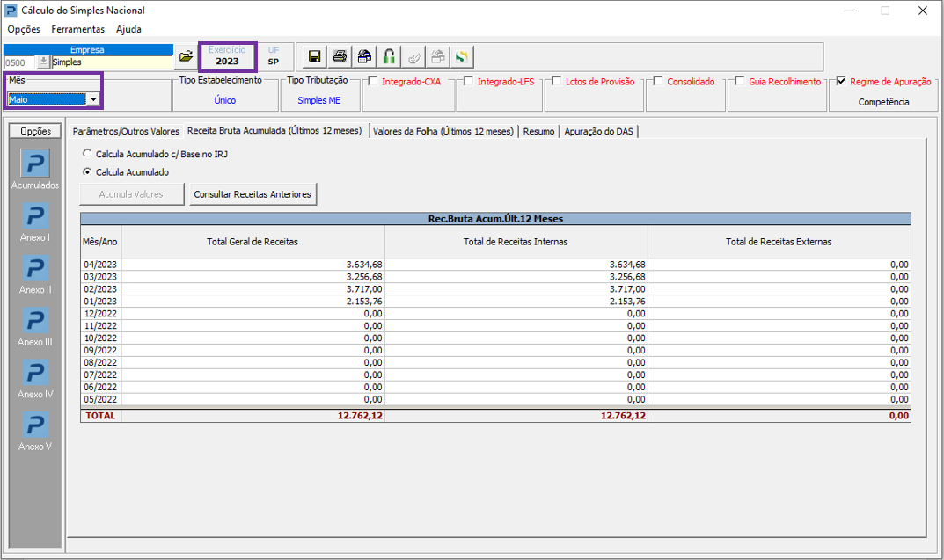This screenshot has height=560, width=944.
Task: Click the green padlock icon
Action: (x=389, y=56)
